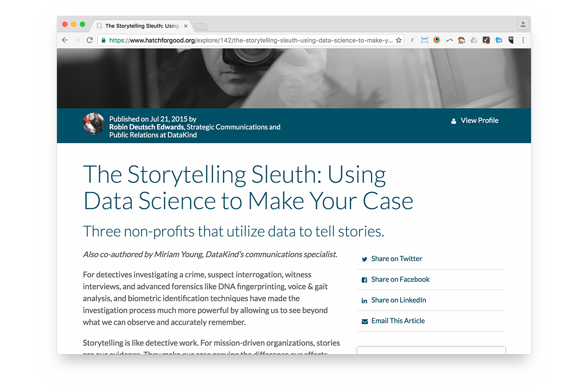Click the browser back arrow
This screenshot has height=391, width=588.
(x=65, y=40)
